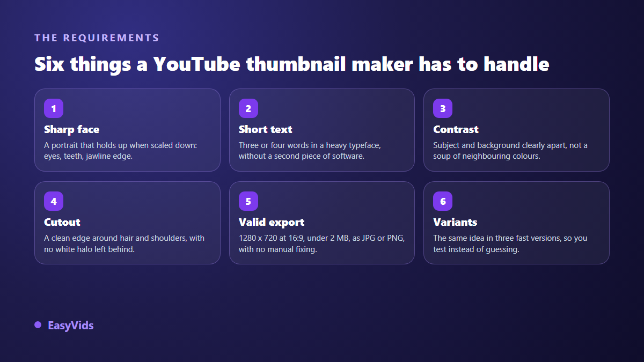Click the "Valid export" heading

tap(271, 222)
